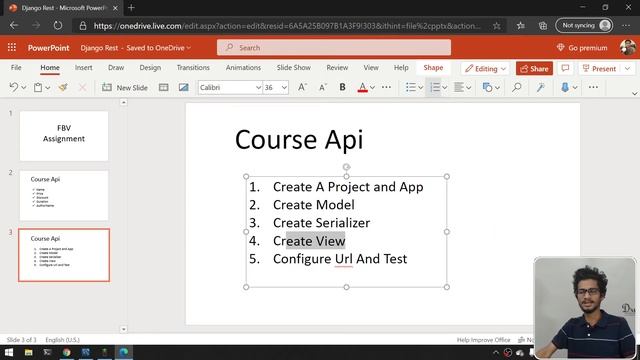Switch to the Transitions tab
Viewport: 640px width, 360px height.
193,68
